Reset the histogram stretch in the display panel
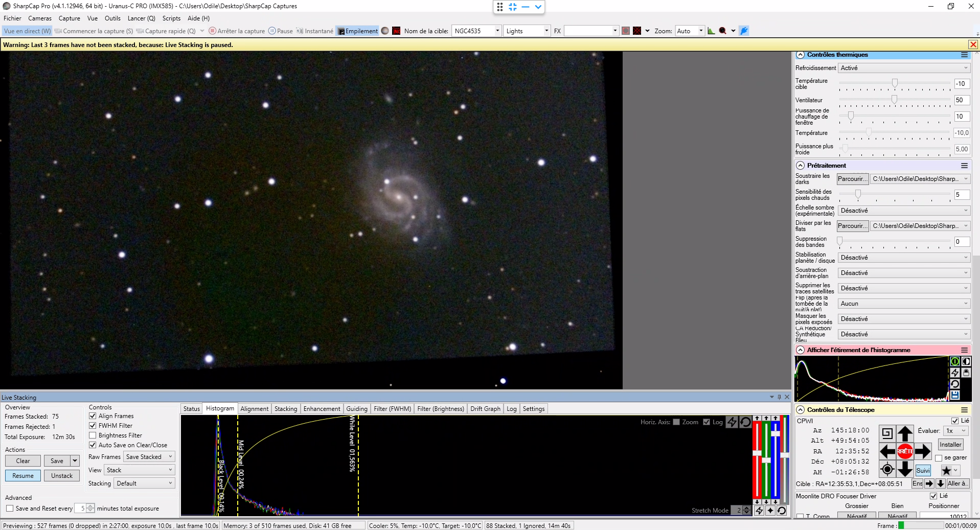 (954, 384)
